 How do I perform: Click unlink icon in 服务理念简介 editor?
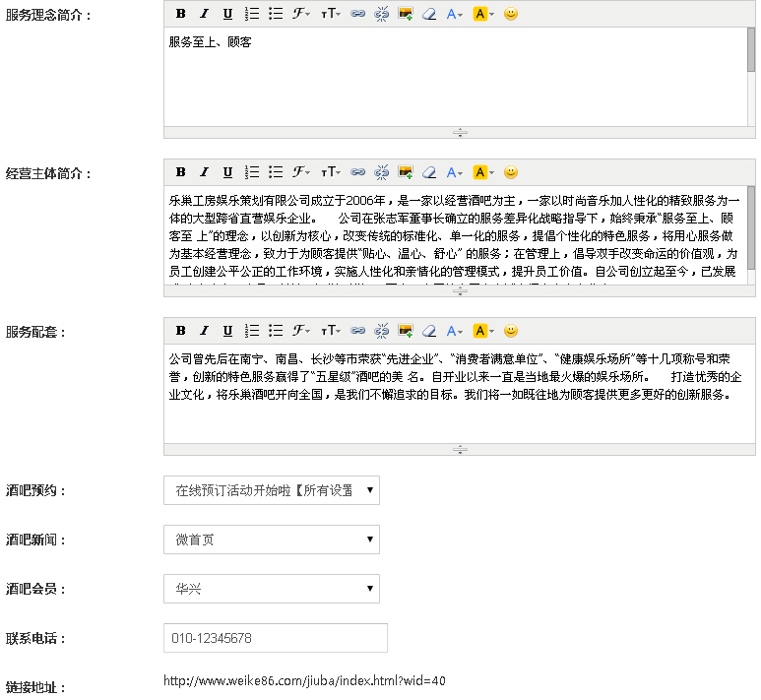pos(381,14)
